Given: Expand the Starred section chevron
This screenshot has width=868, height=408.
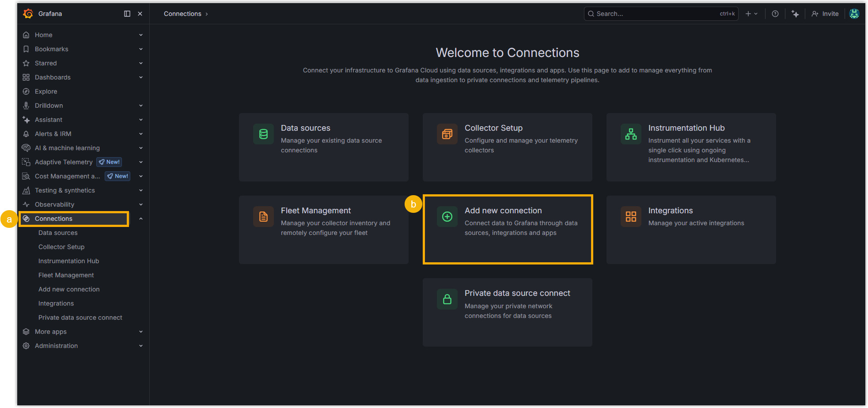Looking at the screenshot, I should pyautogui.click(x=141, y=63).
